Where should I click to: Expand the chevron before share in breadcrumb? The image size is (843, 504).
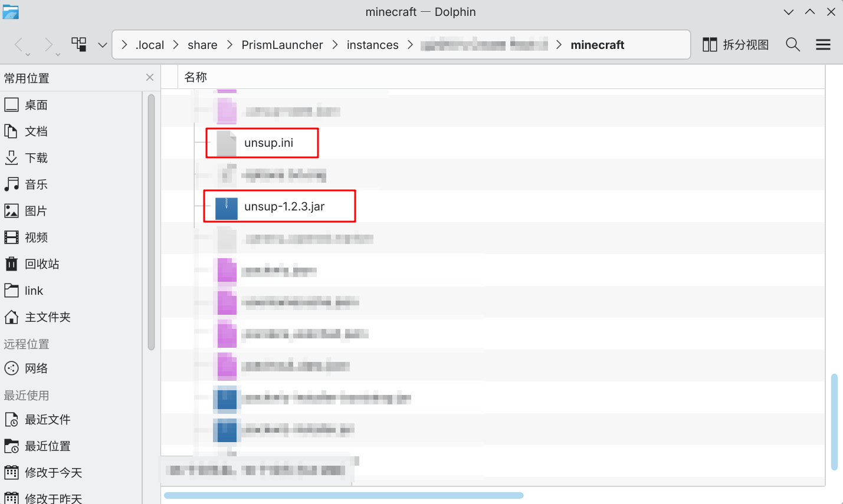(176, 45)
